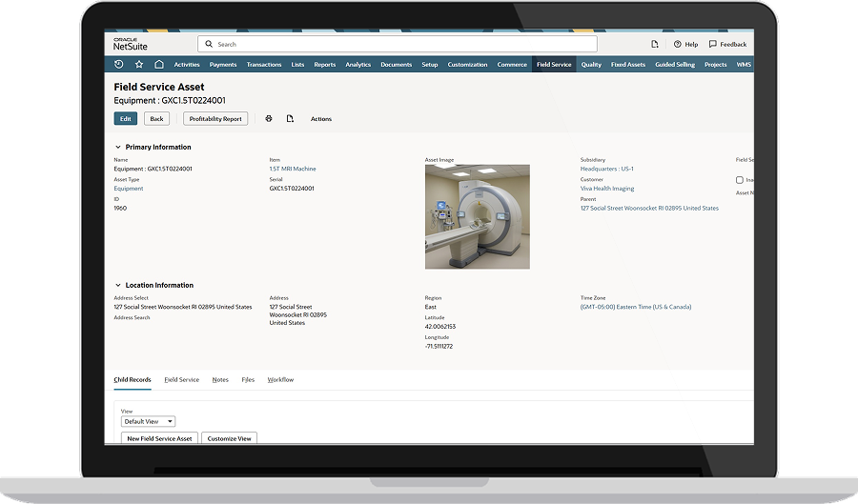858x504 pixels.
Task: Open the Fixed Assets menu
Action: (x=627, y=65)
